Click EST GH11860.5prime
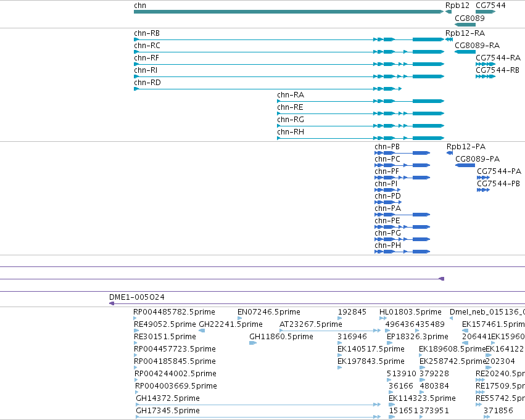 [281, 337]
